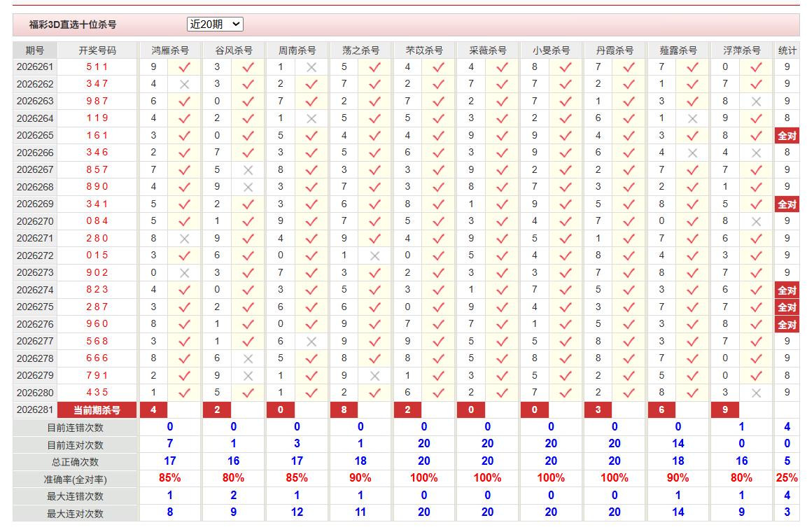
Task: Click the 准确率(全对率) row label
Action: [75, 479]
